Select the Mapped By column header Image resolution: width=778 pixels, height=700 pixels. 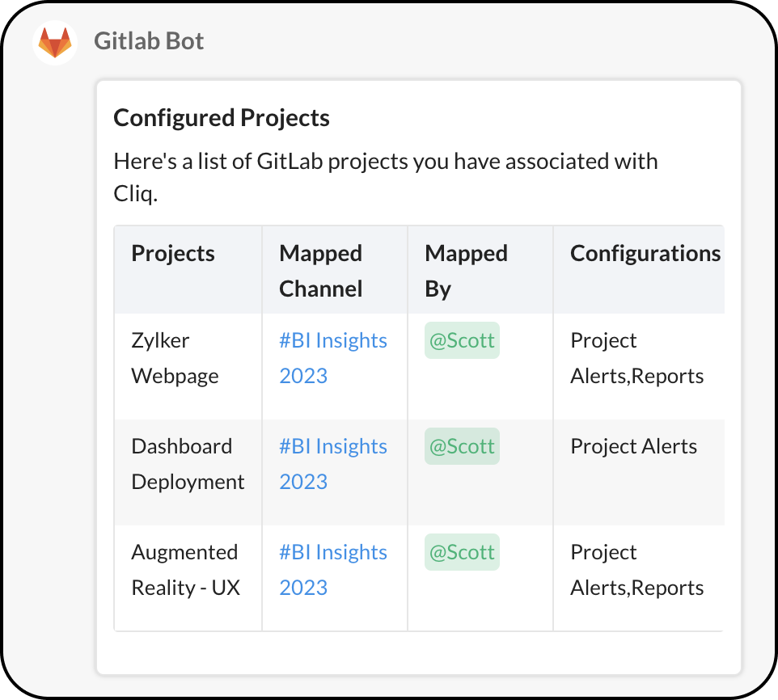point(466,271)
